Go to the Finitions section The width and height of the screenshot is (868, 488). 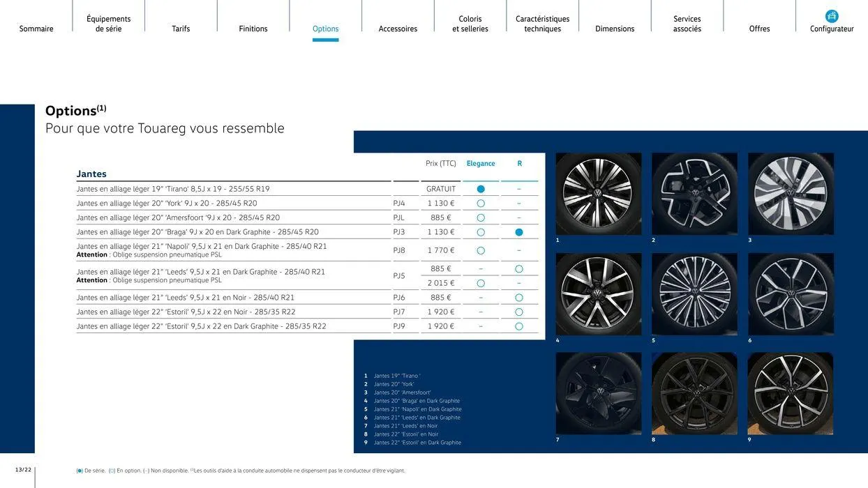(x=253, y=29)
